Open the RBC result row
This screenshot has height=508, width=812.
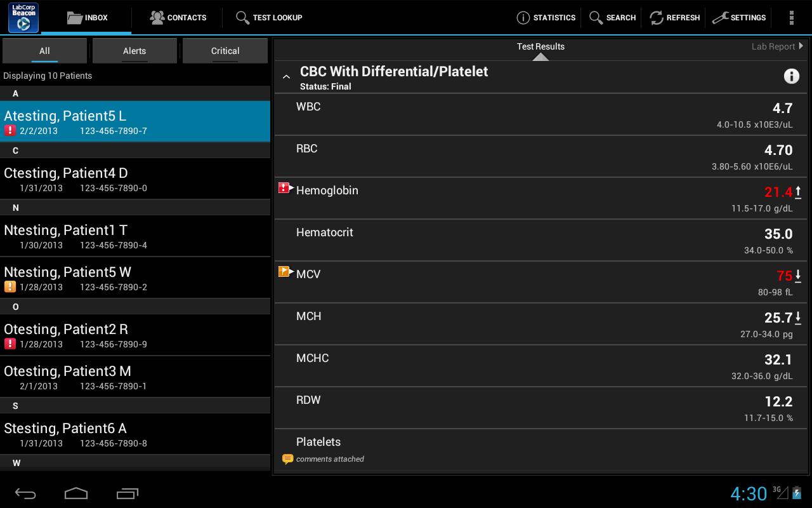pos(540,156)
